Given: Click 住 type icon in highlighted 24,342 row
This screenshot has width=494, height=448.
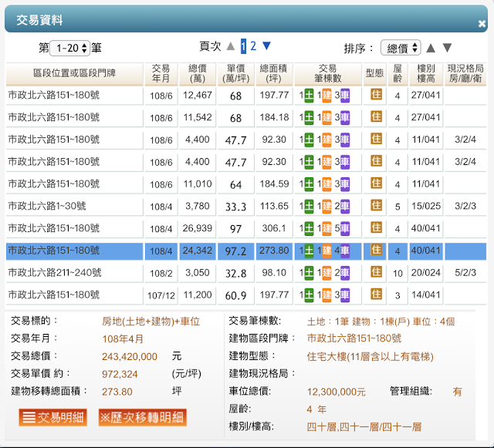Looking at the screenshot, I should (376, 250).
